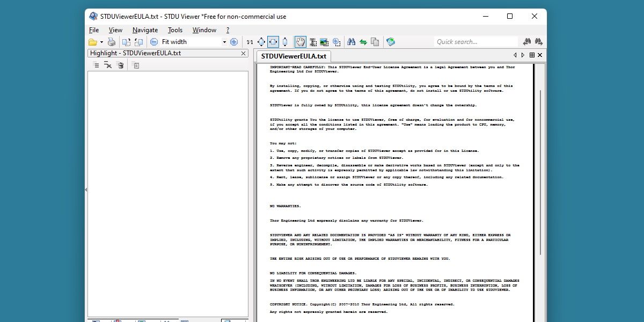Click 'Thor Engineering Ltd expressly disclaims' line

pyautogui.click(x=346, y=221)
